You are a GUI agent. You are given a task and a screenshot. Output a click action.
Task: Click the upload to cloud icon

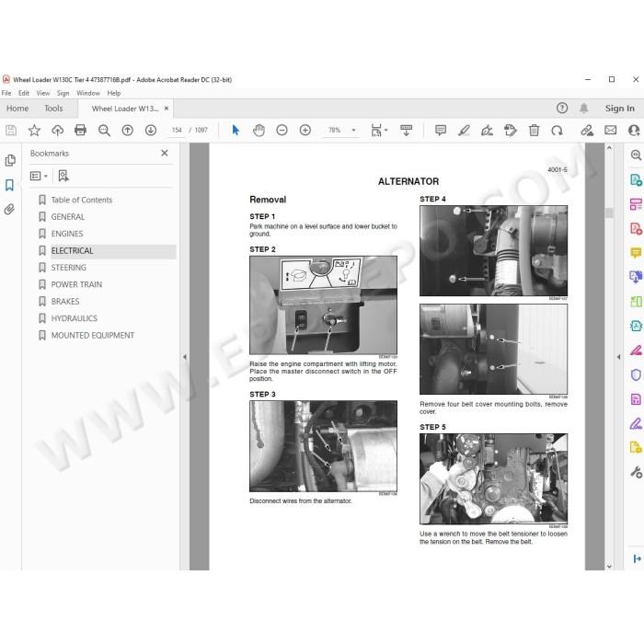57,131
